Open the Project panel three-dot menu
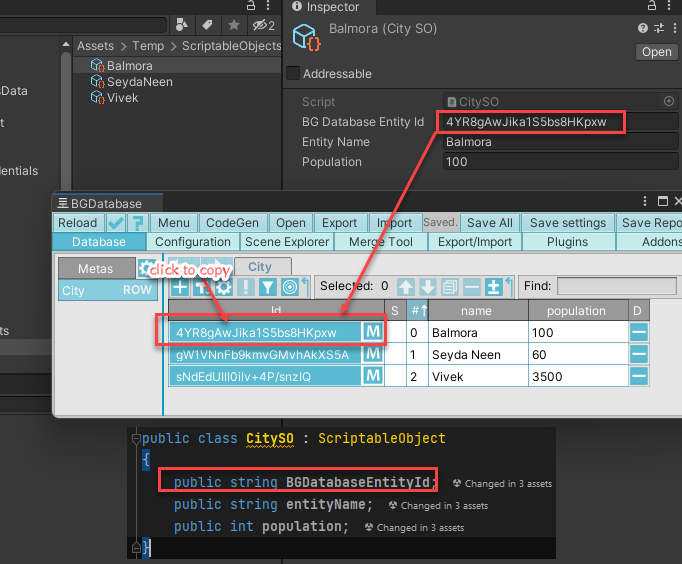 pos(268,5)
